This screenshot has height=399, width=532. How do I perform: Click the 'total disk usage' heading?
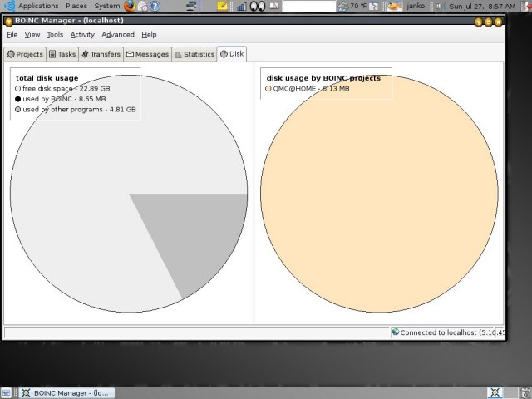(47, 78)
